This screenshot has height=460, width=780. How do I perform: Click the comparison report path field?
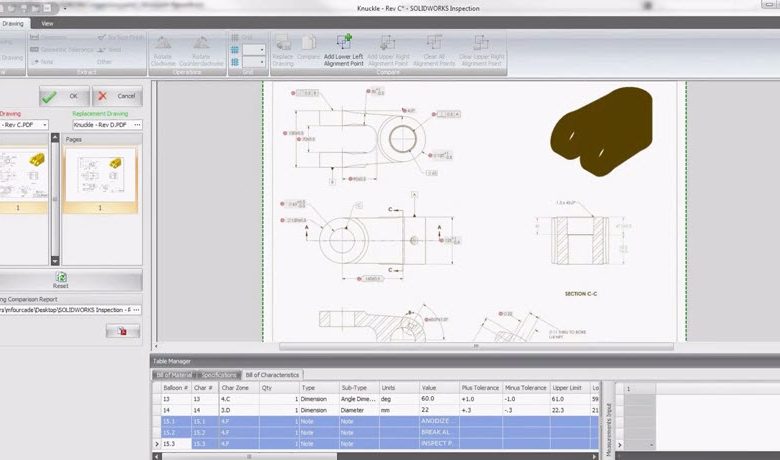[66, 310]
